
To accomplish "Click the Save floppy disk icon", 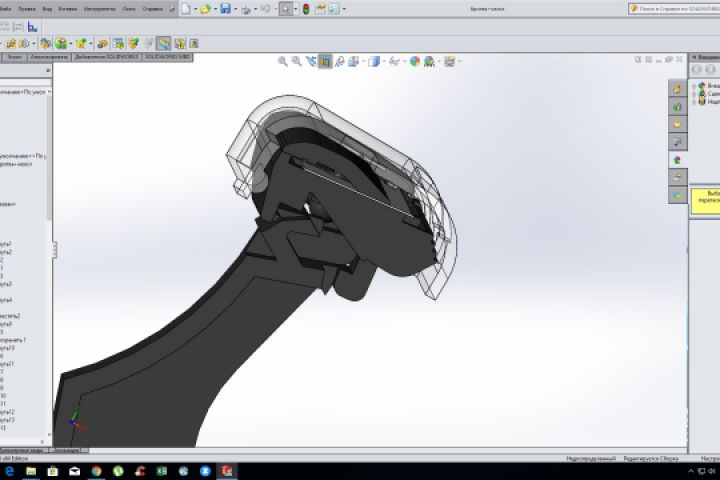I will (x=225, y=8).
